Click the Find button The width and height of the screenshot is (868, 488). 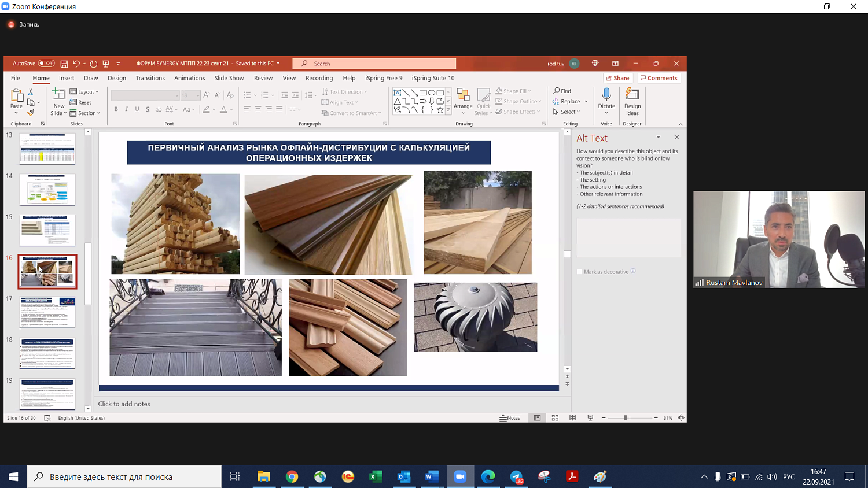(562, 91)
